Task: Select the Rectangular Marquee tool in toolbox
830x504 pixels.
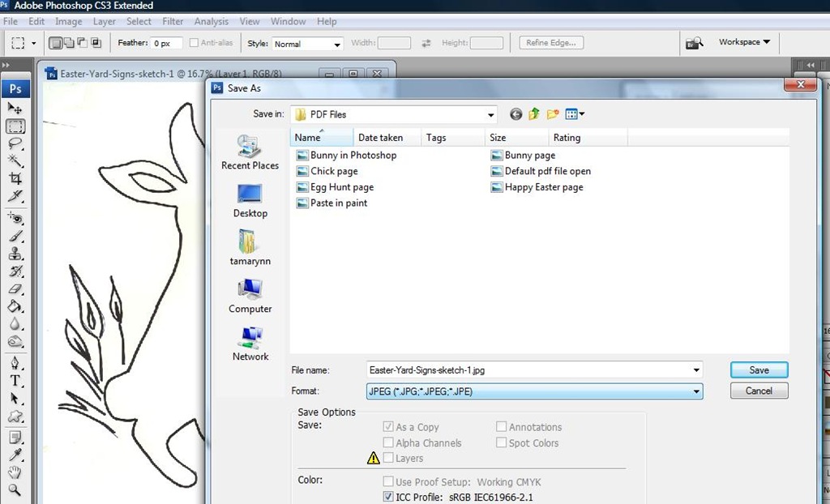Action: [15, 126]
